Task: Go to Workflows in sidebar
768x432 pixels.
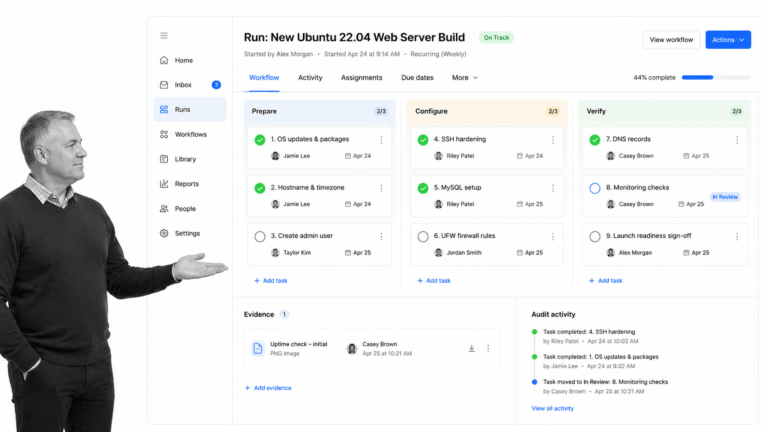Action: click(190, 134)
